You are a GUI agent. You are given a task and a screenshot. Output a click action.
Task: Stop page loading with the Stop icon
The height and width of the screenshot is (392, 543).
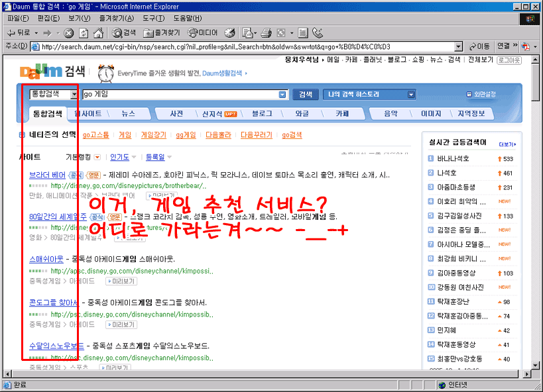pos(68,33)
